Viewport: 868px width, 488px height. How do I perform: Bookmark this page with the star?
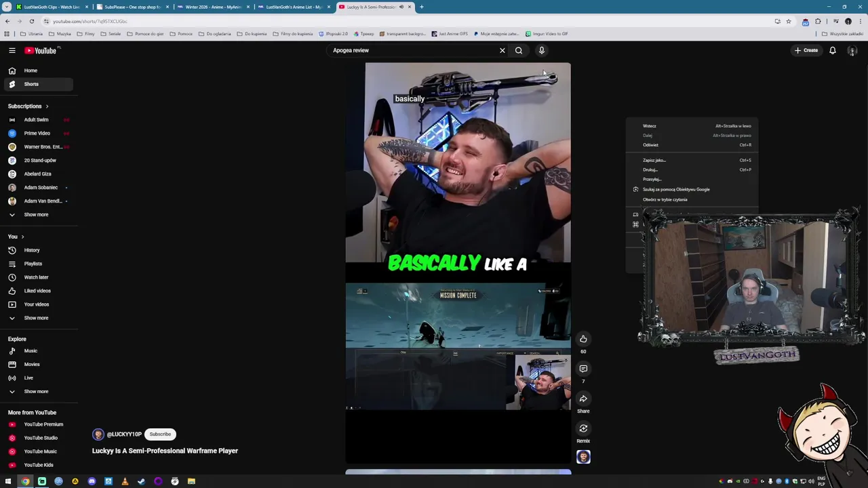[788, 22]
